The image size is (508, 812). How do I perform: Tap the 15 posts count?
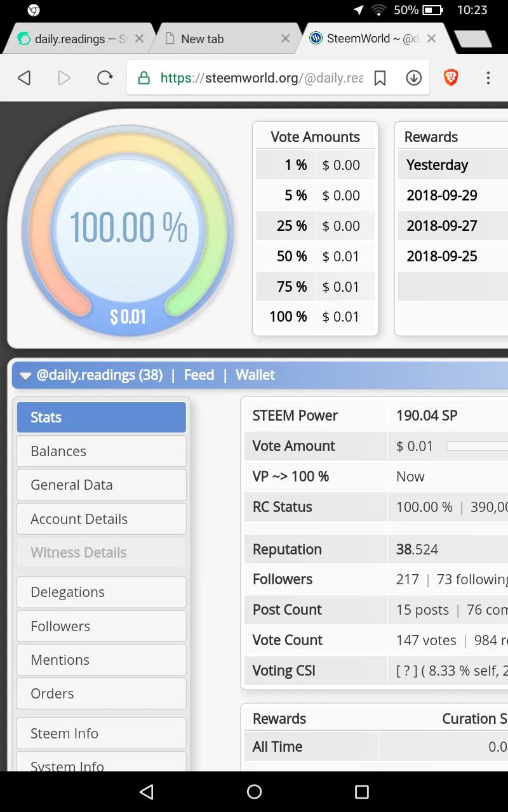click(422, 610)
